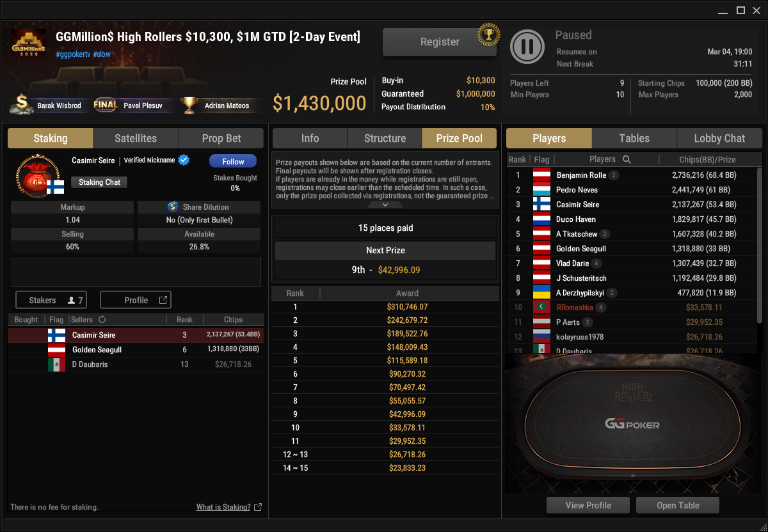Image resolution: width=768 pixels, height=532 pixels.
Task: Switch to the Lobby Chat tab
Action: coord(719,138)
